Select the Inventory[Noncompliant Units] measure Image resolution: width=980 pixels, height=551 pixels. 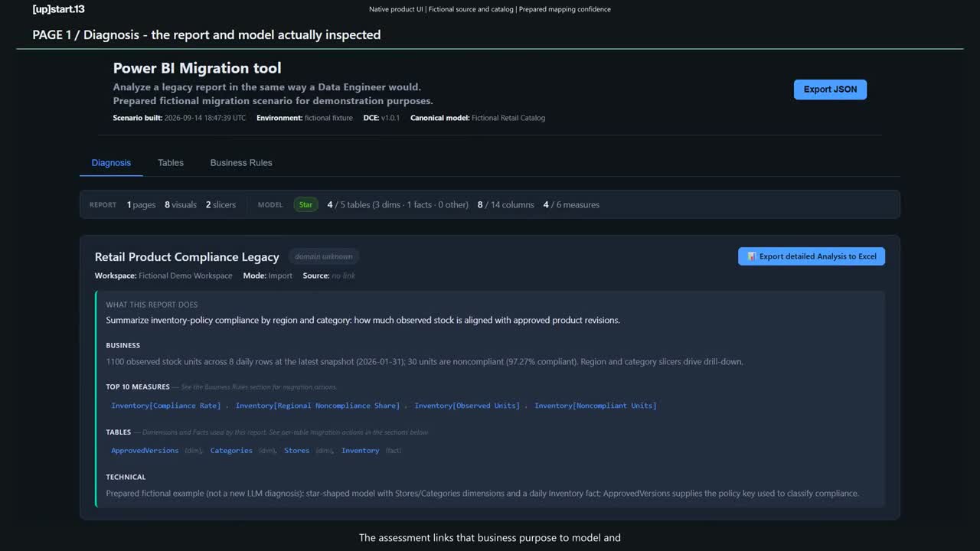[x=596, y=406]
